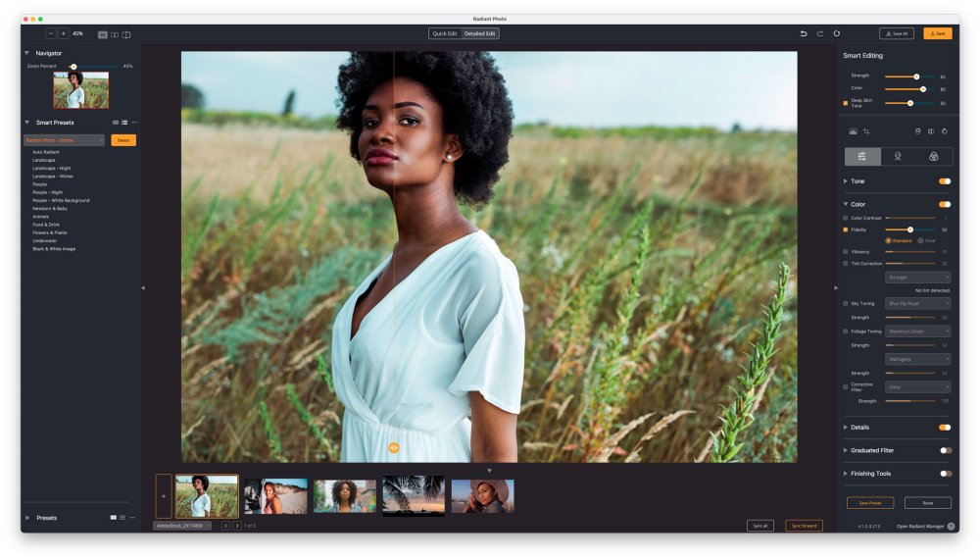Open the portrait tools tab
This screenshot has width=980, height=560.
pyautogui.click(x=898, y=157)
